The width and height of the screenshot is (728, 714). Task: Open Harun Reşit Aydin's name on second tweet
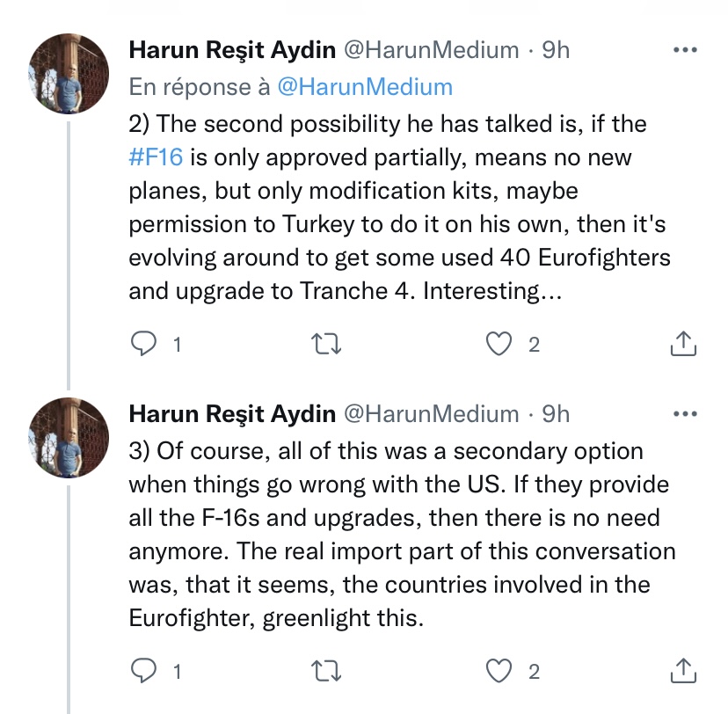pyautogui.click(x=232, y=50)
